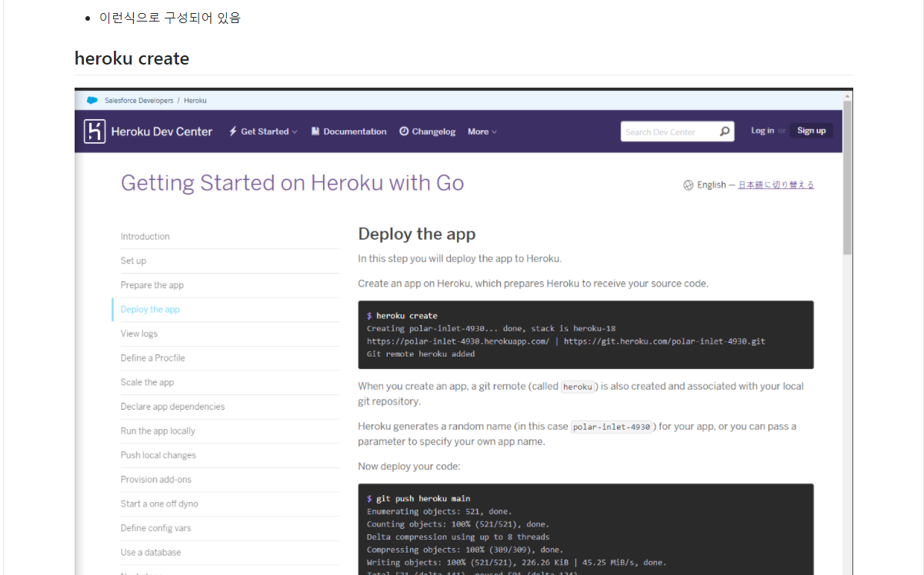Click the Changelog clock icon
This screenshot has width=924, height=575.
pyautogui.click(x=404, y=131)
